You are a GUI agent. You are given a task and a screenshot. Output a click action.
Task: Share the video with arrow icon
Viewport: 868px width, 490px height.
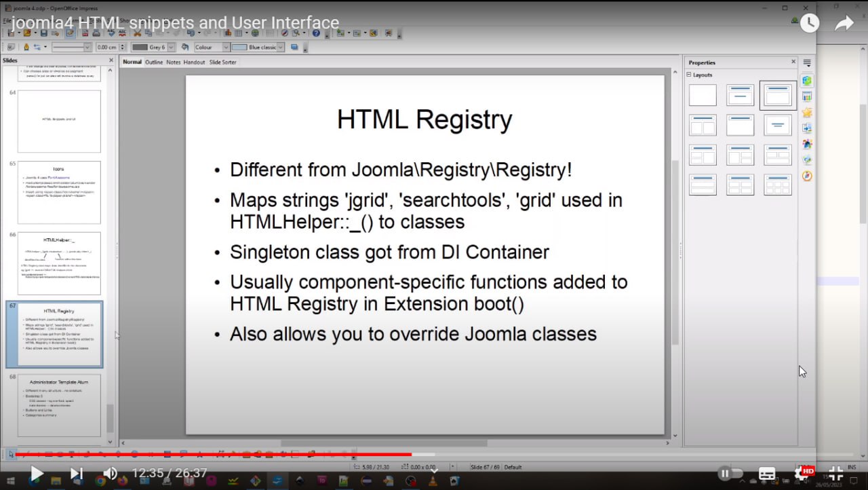(x=844, y=23)
